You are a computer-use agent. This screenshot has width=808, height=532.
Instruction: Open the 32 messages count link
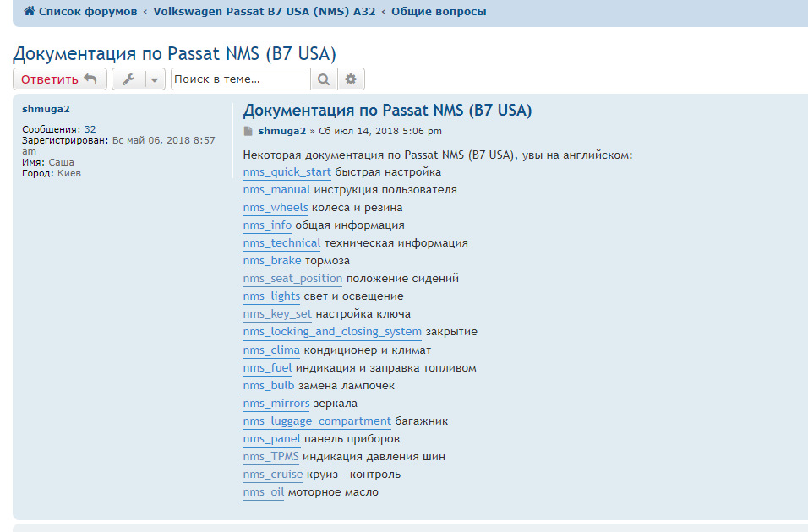click(90, 129)
